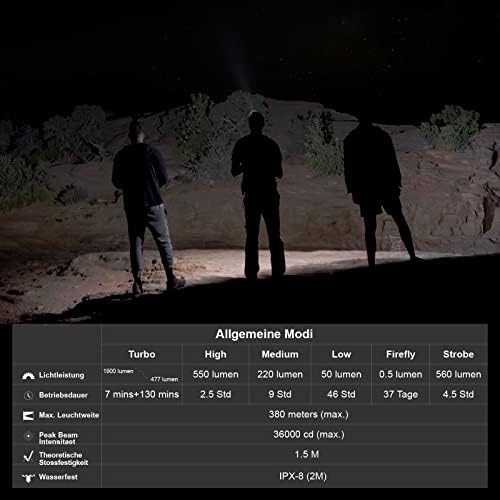
Task: Click the 37 Tage runtime cell
Action: click(401, 394)
